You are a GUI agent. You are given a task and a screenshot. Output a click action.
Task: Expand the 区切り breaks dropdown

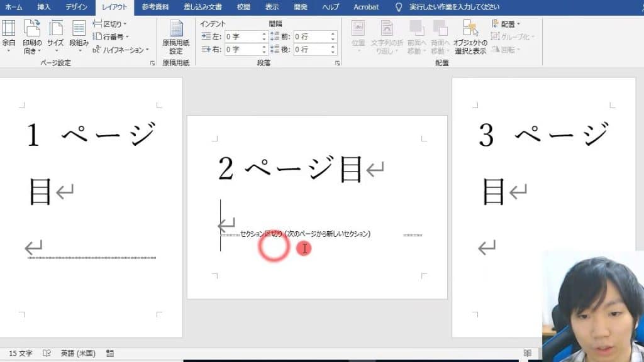point(111,24)
